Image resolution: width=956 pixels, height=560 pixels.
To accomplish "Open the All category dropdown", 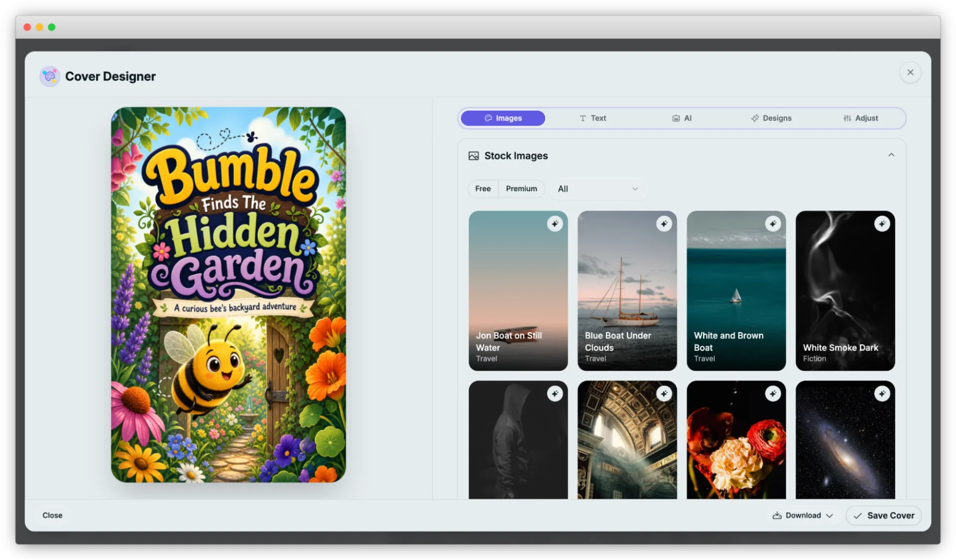I will [x=598, y=189].
